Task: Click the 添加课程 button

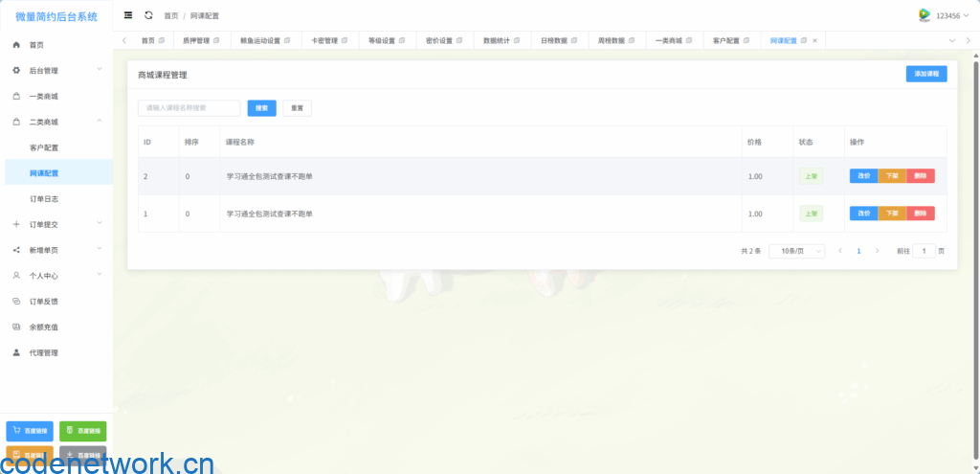Action: [925, 74]
